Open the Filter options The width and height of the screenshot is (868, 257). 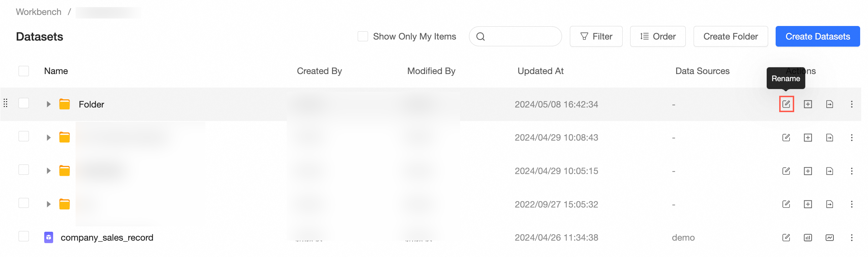click(596, 36)
